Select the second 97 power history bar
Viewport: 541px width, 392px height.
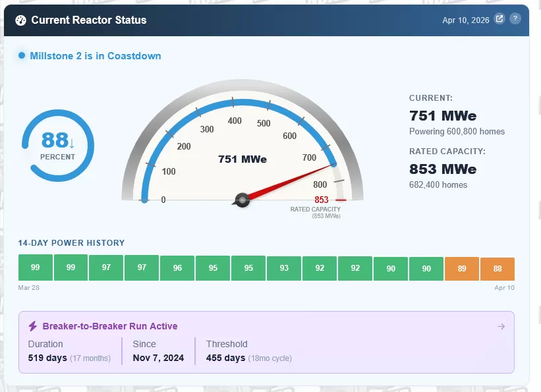tap(142, 267)
